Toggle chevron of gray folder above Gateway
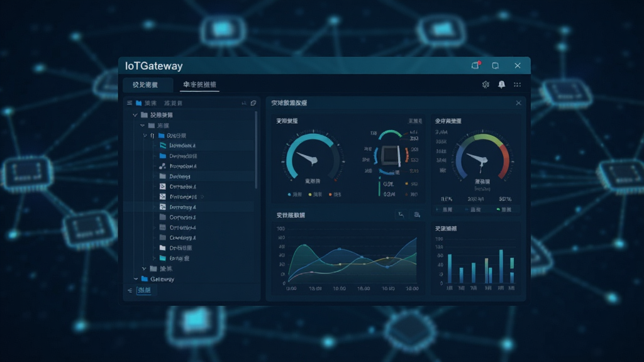The width and height of the screenshot is (644, 362). click(144, 268)
